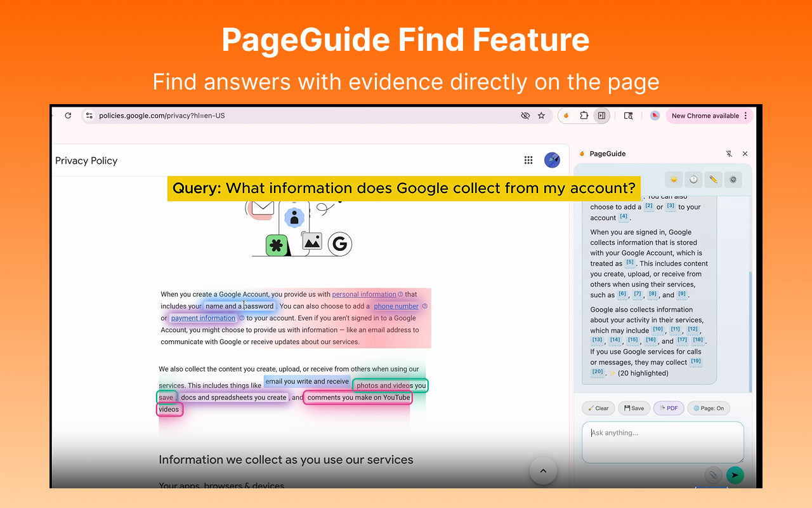
Task: Click the crossed-eye tracking protection icon
Action: [525, 116]
